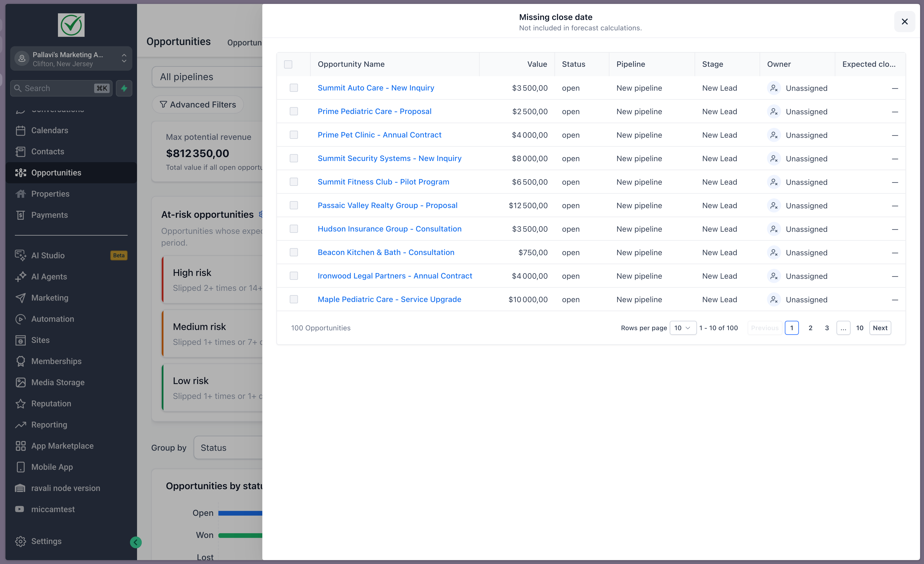Select Contacts from the sidebar
This screenshot has height=564, width=924.
(48, 152)
